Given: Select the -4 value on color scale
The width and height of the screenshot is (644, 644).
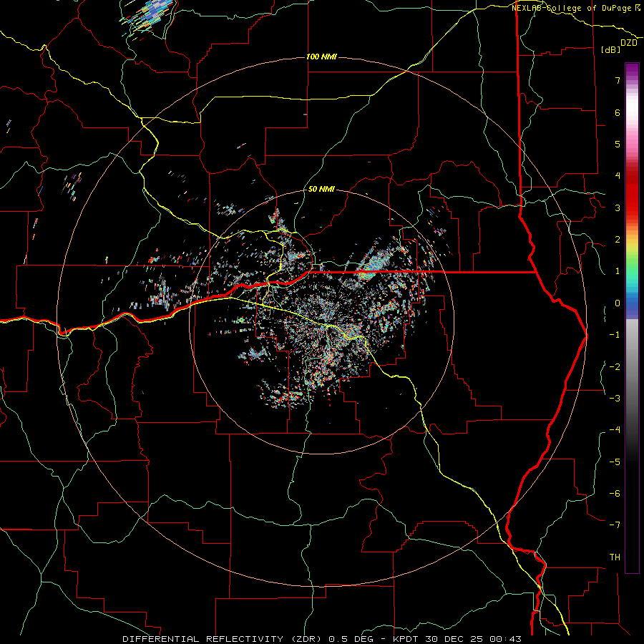Looking at the screenshot, I should [x=615, y=430].
